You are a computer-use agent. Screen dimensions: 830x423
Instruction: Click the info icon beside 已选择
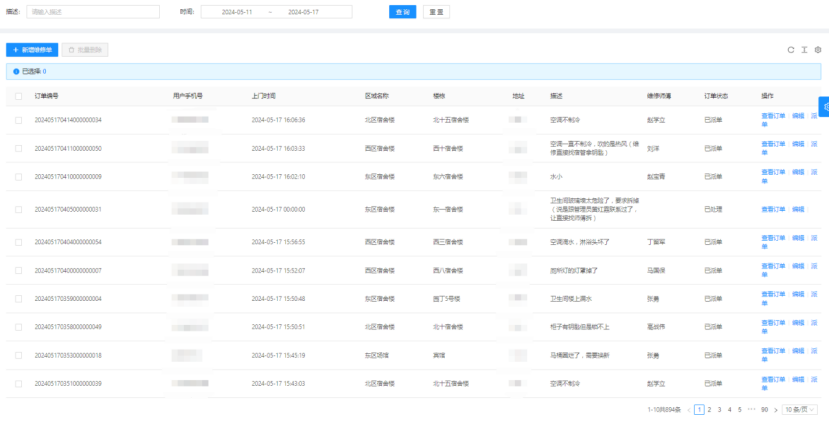coord(16,72)
